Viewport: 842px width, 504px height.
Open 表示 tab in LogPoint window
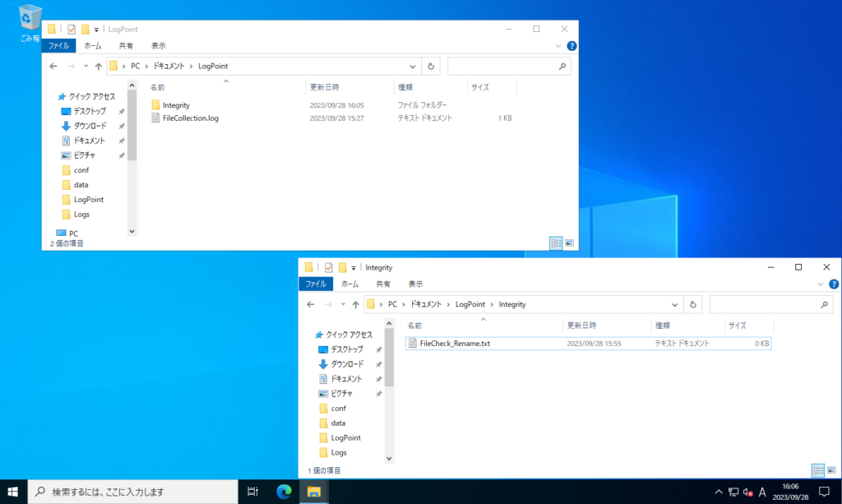click(158, 45)
